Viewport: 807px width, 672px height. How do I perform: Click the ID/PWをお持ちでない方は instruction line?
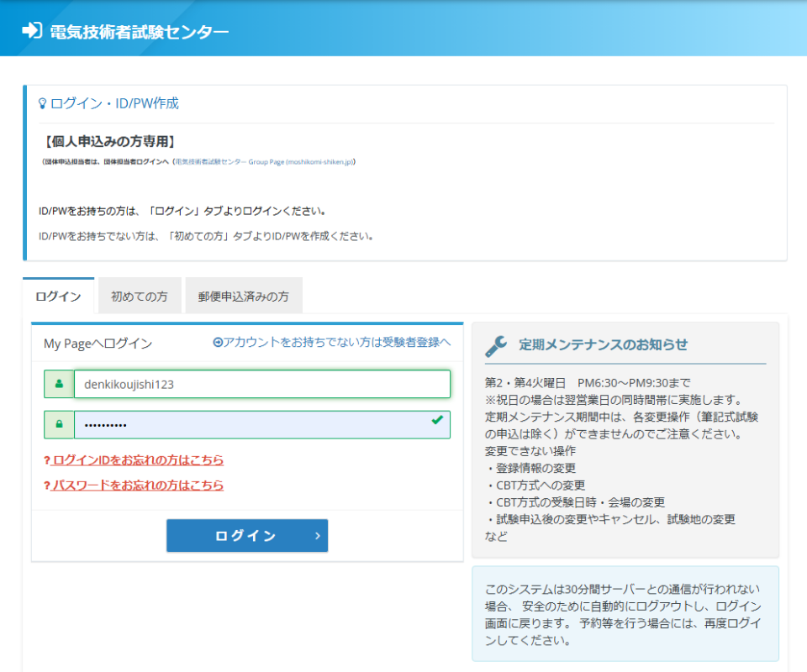pyautogui.click(x=206, y=237)
